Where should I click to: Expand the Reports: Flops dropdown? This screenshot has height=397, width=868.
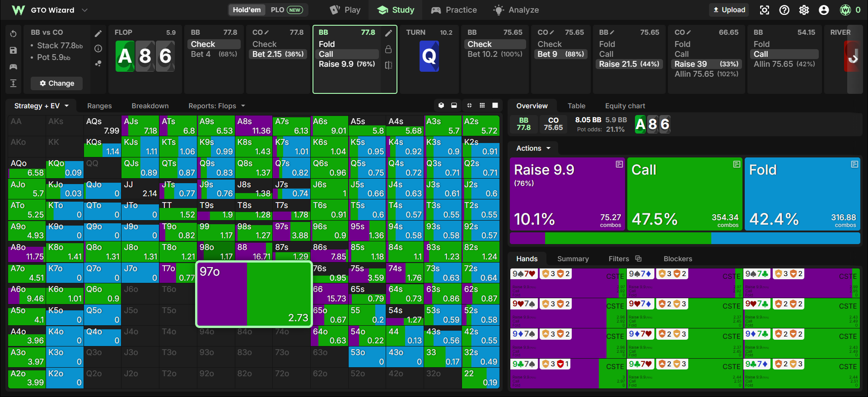tap(217, 106)
